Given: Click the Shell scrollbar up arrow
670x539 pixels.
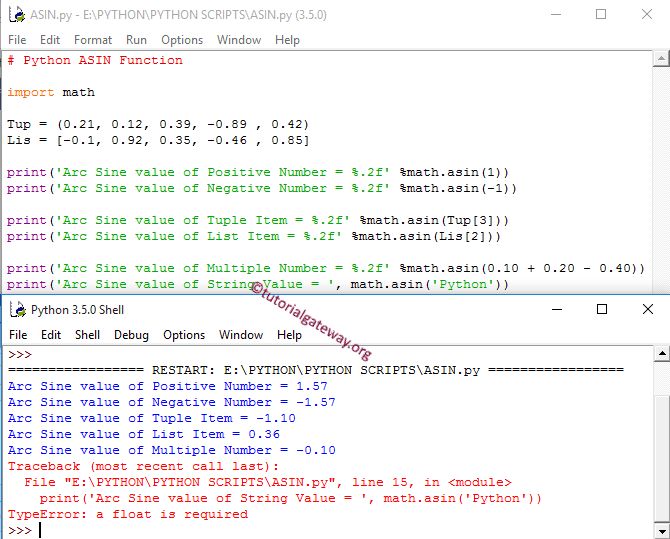Looking at the screenshot, I should [x=662, y=353].
